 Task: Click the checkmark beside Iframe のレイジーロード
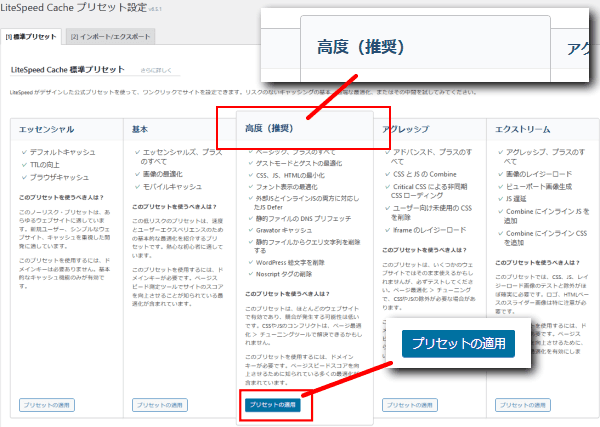pyautogui.click(x=386, y=231)
